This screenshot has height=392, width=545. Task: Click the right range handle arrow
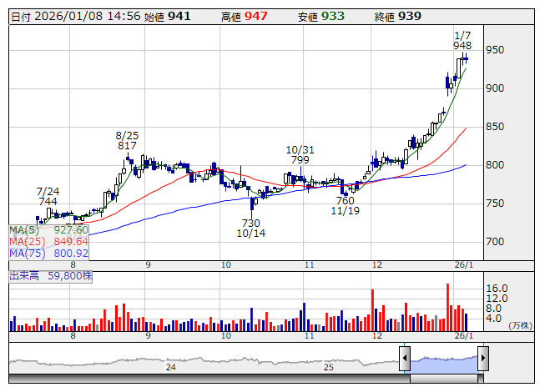click(482, 359)
